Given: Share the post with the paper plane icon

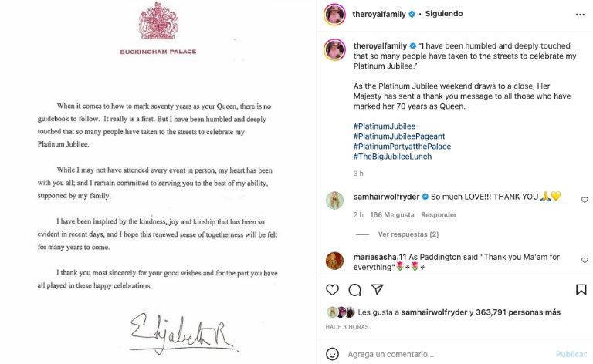Looking at the screenshot, I should (377, 290).
